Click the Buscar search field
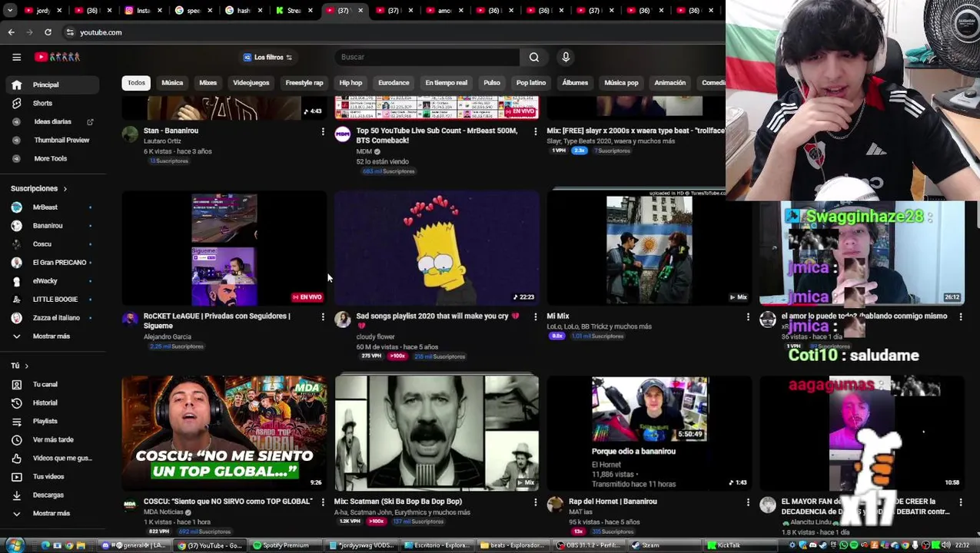 427,57
